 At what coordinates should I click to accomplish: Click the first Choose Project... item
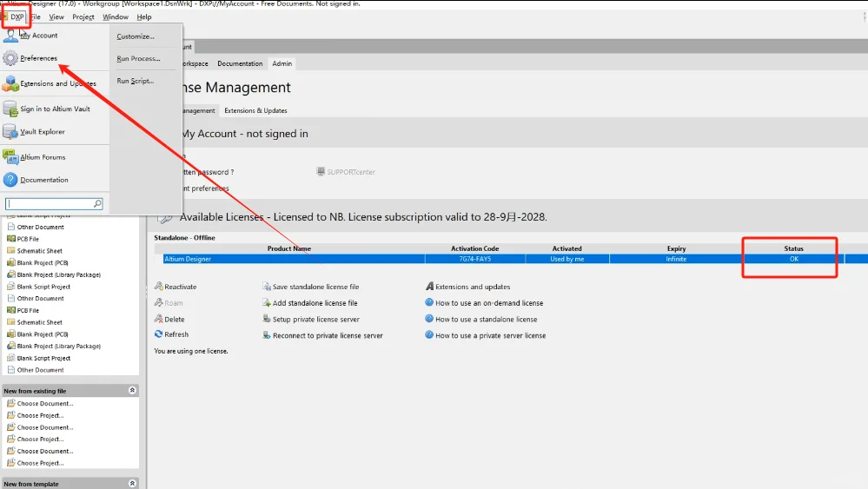click(41, 416)
